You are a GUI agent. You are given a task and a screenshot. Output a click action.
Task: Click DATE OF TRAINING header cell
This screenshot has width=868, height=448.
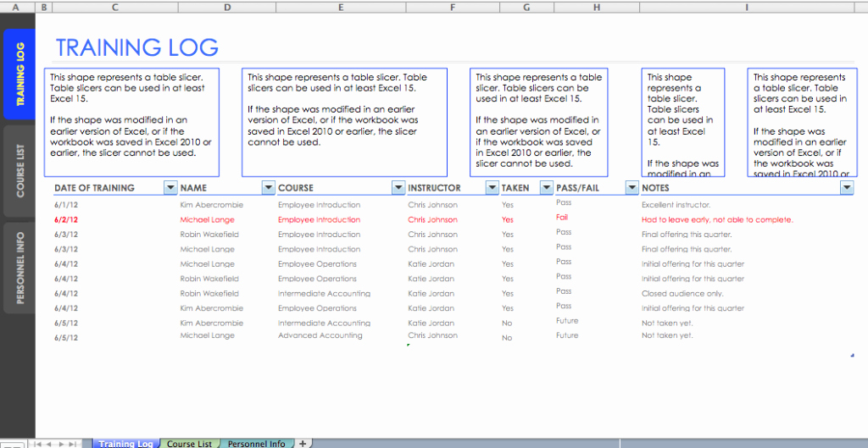[115, 188]
